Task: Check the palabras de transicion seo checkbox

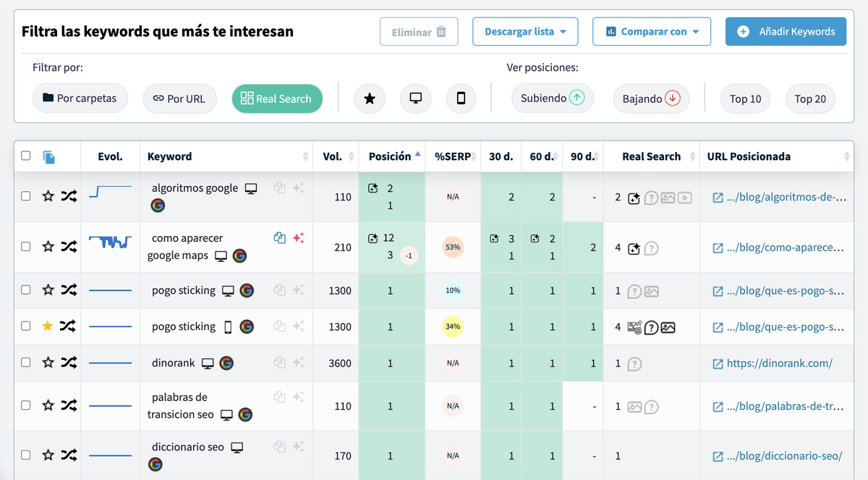Action: pos(26,405)
